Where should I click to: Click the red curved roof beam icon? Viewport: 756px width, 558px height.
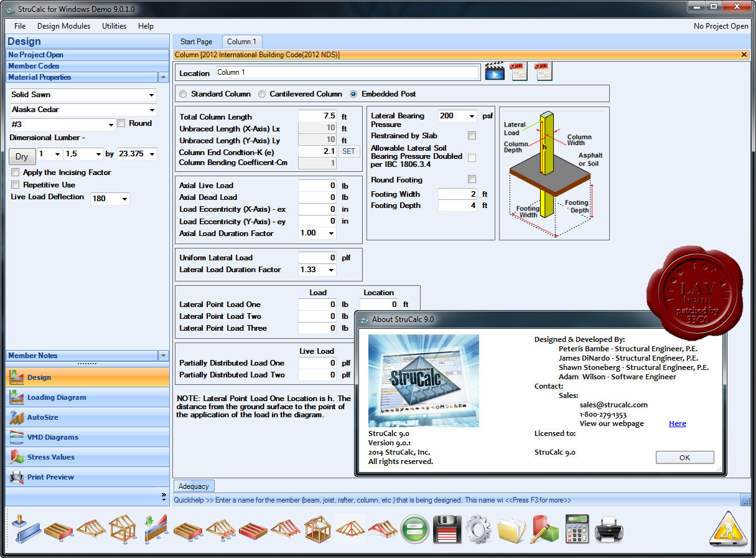383,529
